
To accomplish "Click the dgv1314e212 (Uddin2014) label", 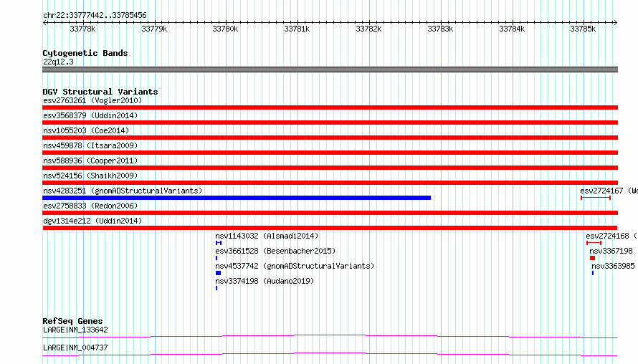I will (x=92, y=221).
